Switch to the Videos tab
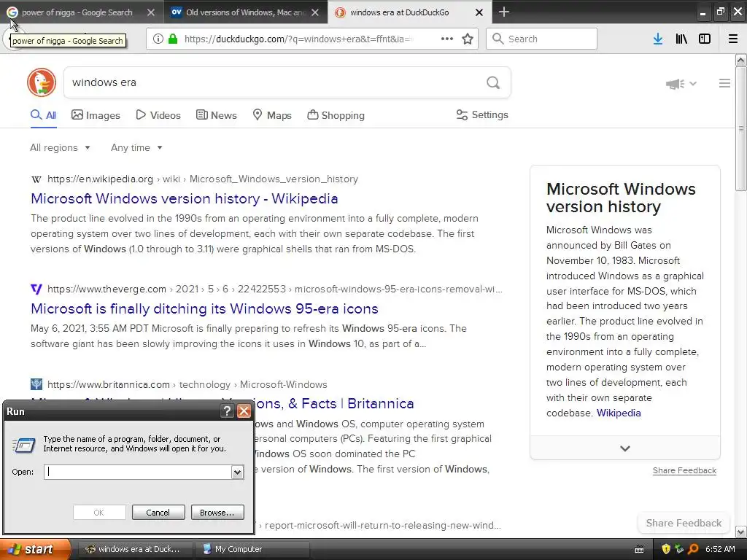Image resolution: width=747 pixels, height=560 pixels. point(158,115)
